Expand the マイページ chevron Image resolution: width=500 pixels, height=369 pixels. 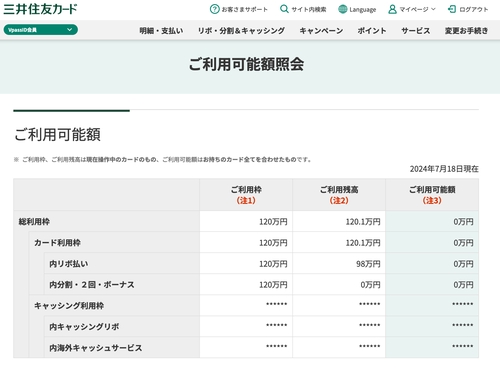click(x=433, y=9)
